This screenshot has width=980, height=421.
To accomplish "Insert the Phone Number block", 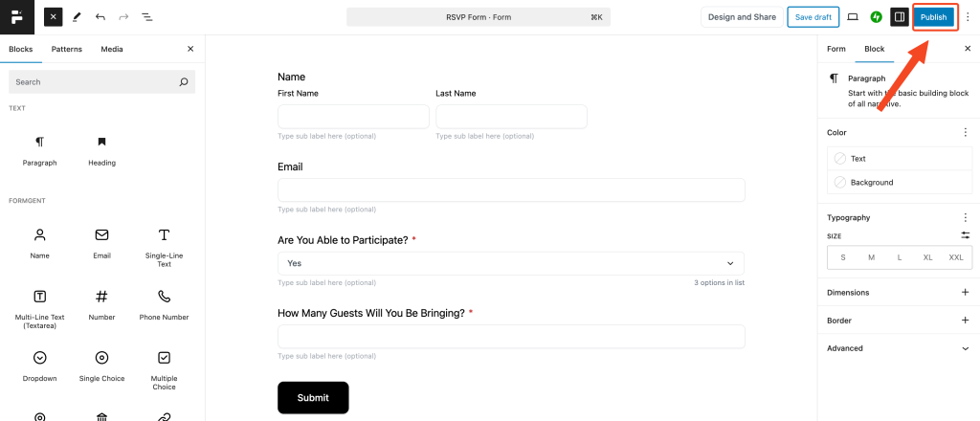I will coord(164,305).
